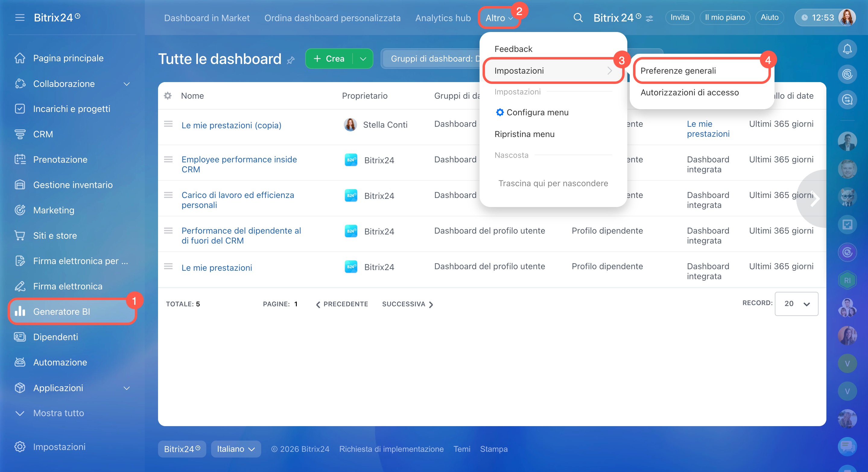Image resolution: width=868 pixels, height=472 pixels.
Task: Open the search magnifier icon
Action: tap(578, 18)
